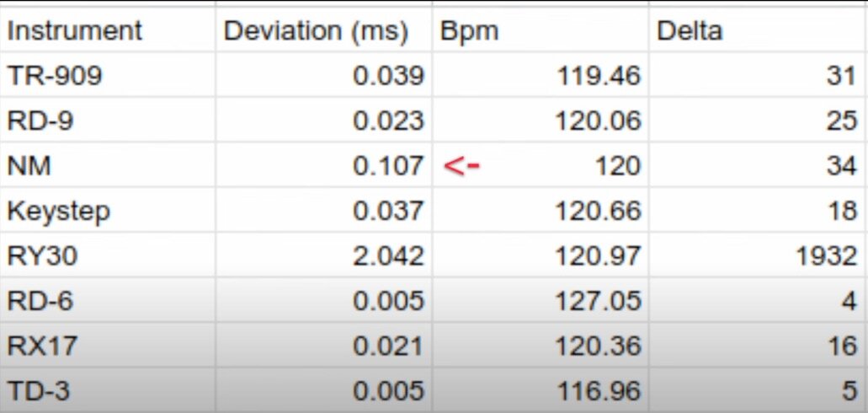Click the RD-6 instrument cell
868x413 pixels.
click(x=108, y=300)
